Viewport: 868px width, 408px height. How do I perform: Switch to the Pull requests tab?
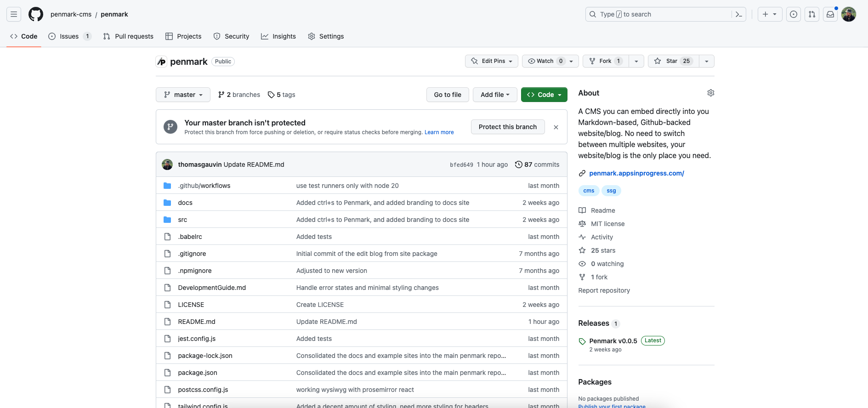(x=128, y=36)
